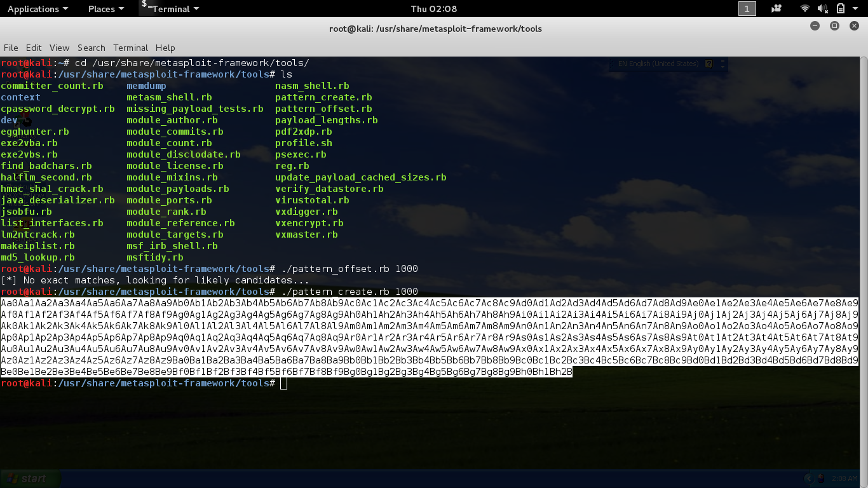Click the committer_count.rb file name

[52, 86]
